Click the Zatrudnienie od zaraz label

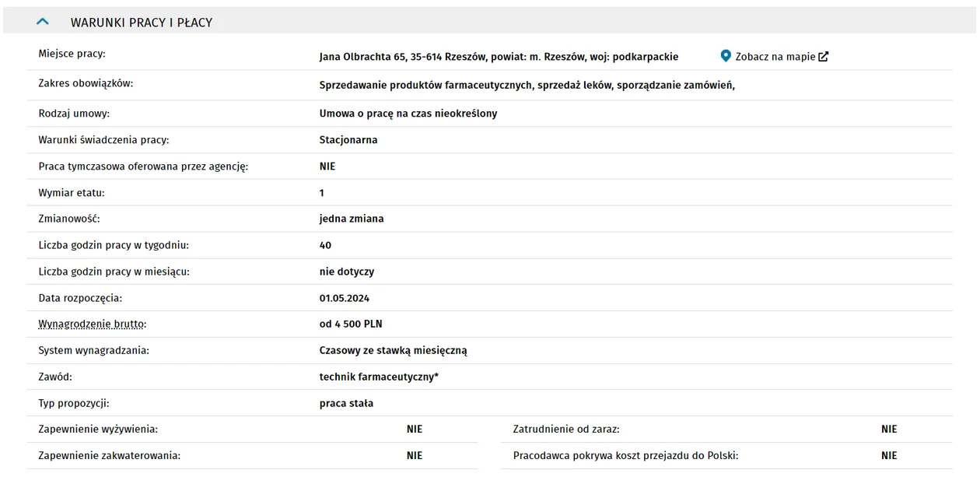pos(566,430)
